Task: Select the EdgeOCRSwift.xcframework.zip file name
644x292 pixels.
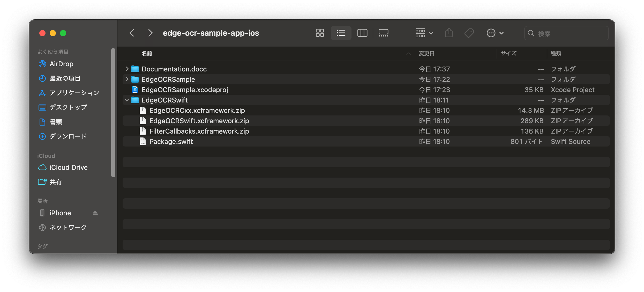Action: tap(199, 121)
